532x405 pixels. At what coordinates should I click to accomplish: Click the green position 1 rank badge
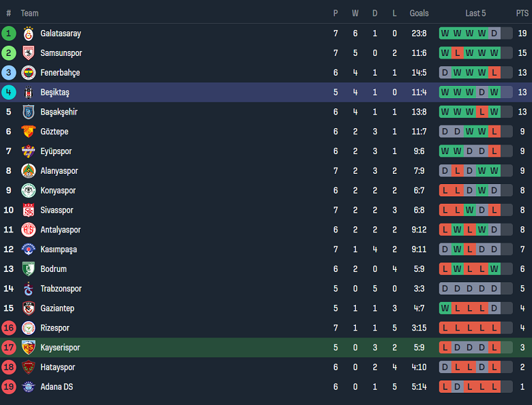point(9,33)
